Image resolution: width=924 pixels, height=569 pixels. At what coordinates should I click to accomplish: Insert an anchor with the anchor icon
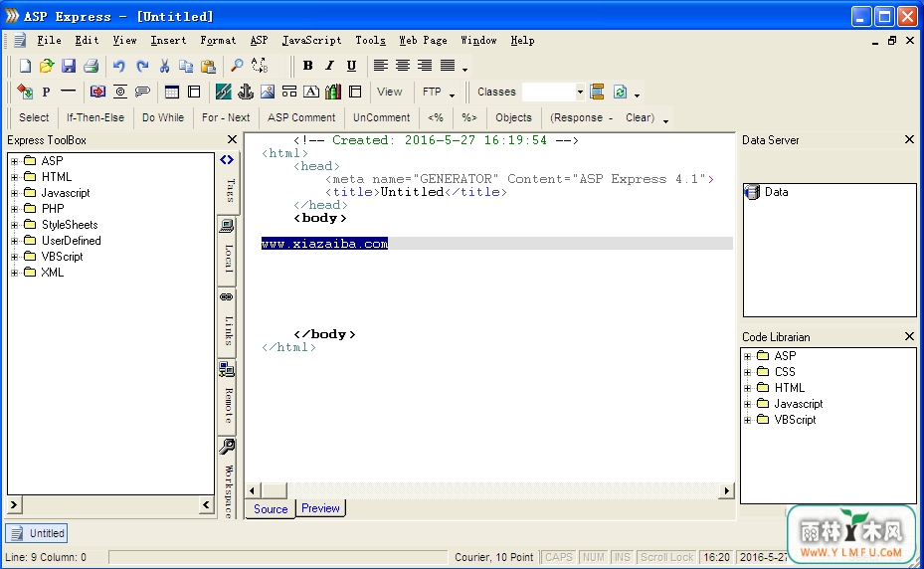pyautogui.click(x=245, y=92)
